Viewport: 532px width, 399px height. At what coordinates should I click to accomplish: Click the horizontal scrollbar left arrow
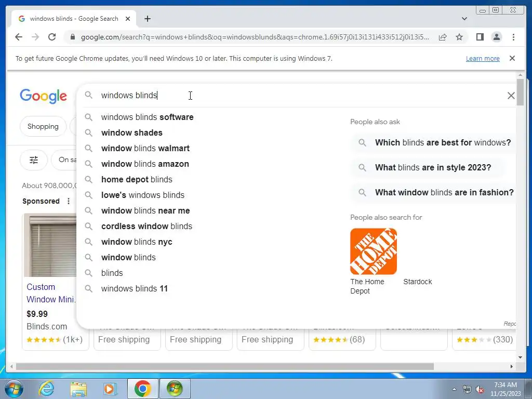click(11, 366)
